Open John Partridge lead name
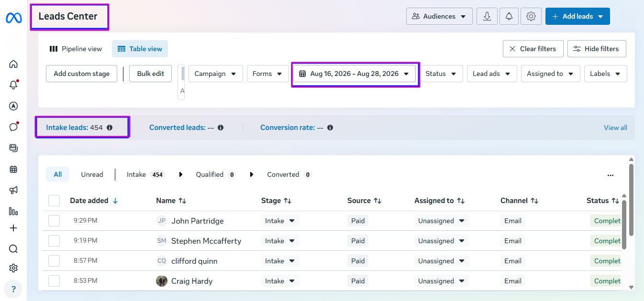 198,221
